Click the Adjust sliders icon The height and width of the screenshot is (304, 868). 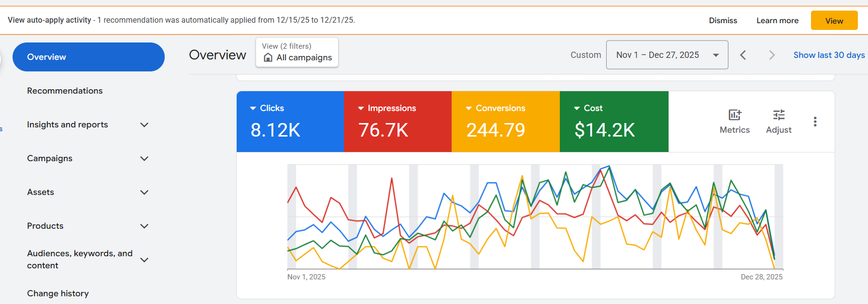click(779, 115)
